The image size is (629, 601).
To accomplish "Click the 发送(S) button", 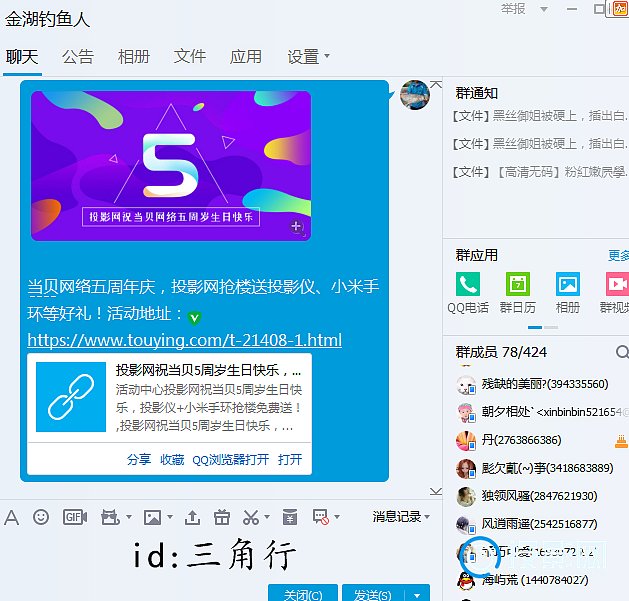I will (x=373, y=594).
